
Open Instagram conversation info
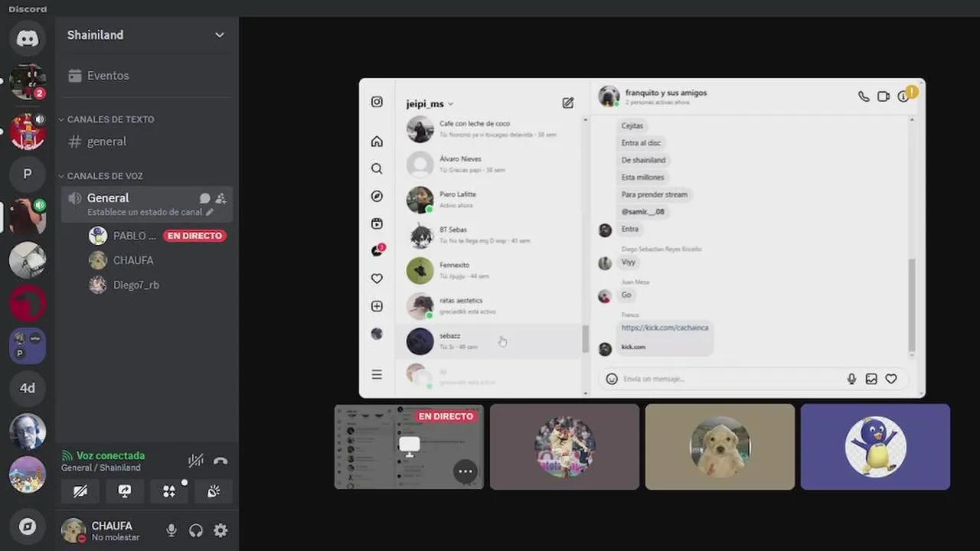click(903, 96)
